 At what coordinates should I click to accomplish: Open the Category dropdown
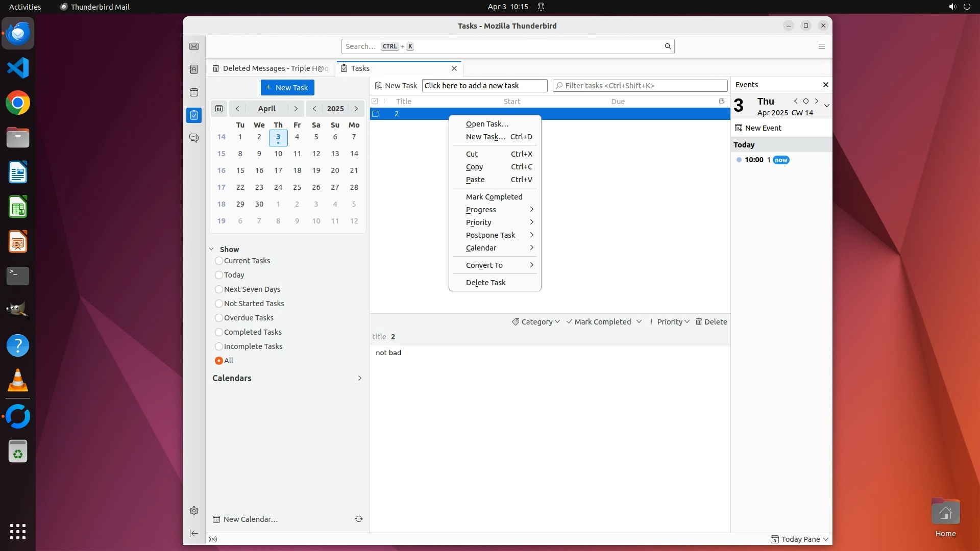[536, 322]
